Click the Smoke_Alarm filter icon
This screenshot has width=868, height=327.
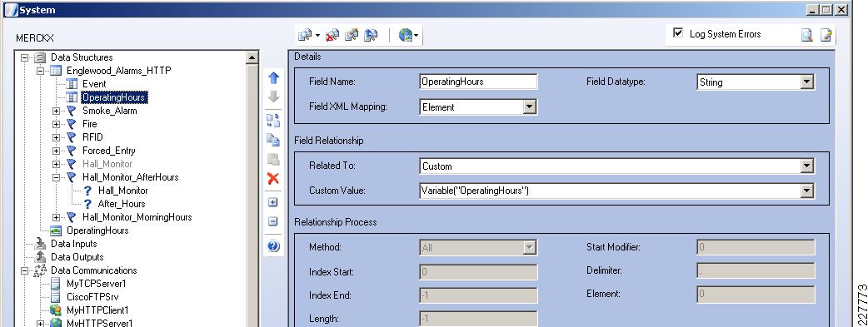72,111
